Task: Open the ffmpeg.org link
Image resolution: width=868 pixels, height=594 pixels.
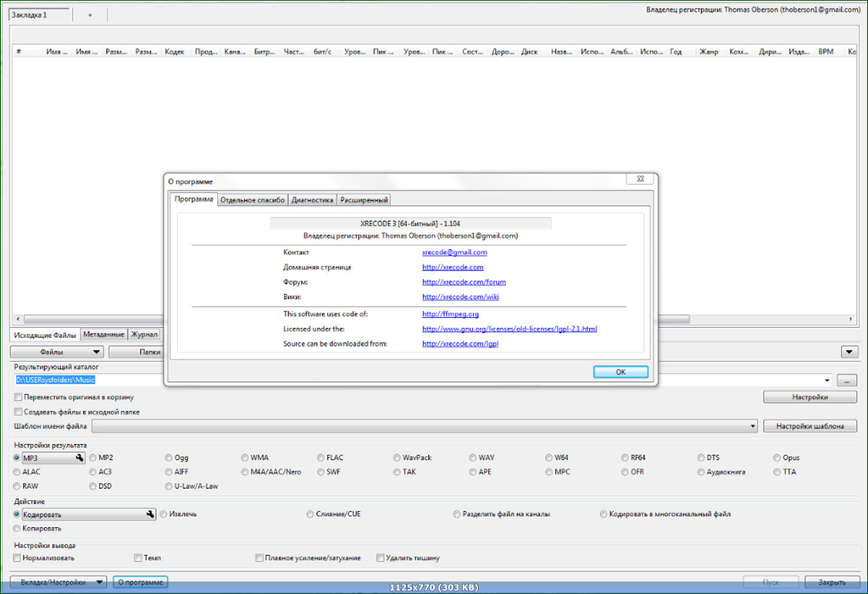Action: tap(451, 314)
